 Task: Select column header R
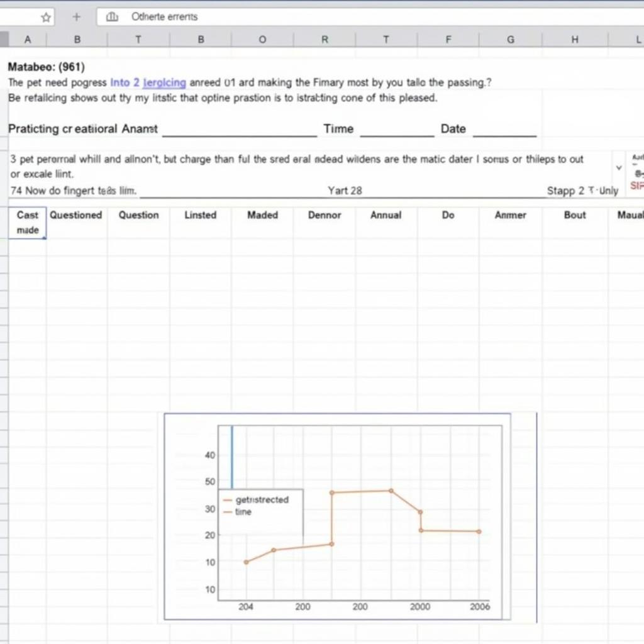[x=325, y=40]
